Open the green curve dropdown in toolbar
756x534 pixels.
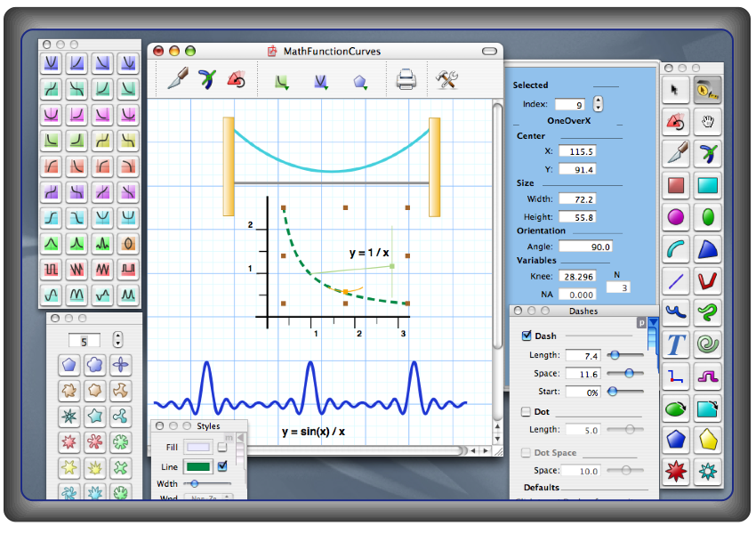(x=282, y=82)
